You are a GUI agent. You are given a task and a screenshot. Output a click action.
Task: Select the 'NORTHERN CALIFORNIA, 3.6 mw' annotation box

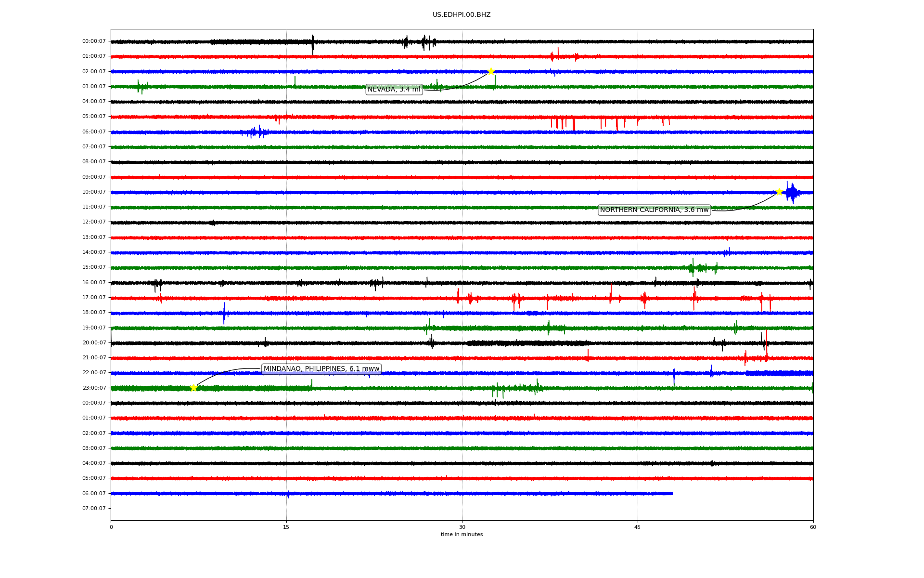tap(654, 210)
